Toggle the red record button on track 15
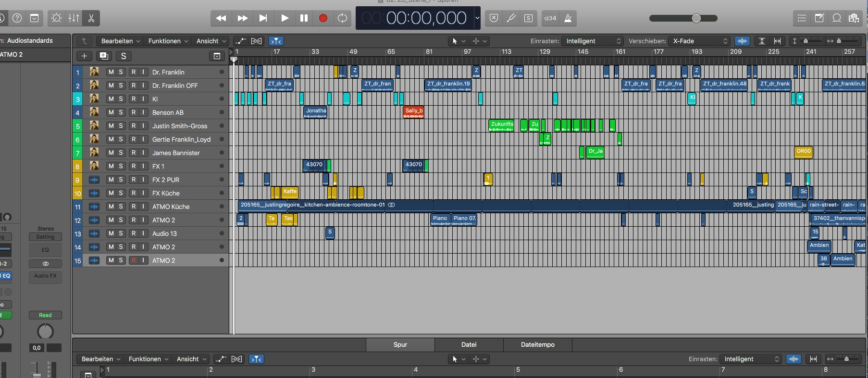 134,260
